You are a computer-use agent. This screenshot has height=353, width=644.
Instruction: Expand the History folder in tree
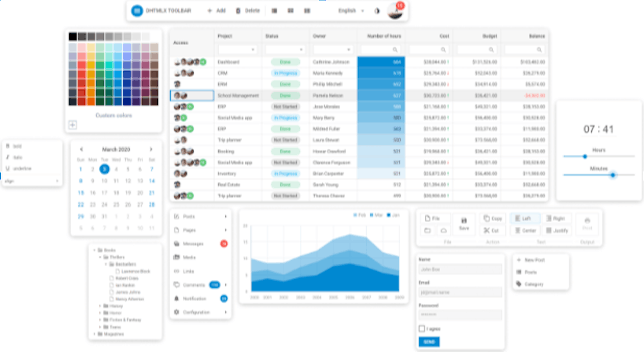pyautogui.click(x=100, y=306)
